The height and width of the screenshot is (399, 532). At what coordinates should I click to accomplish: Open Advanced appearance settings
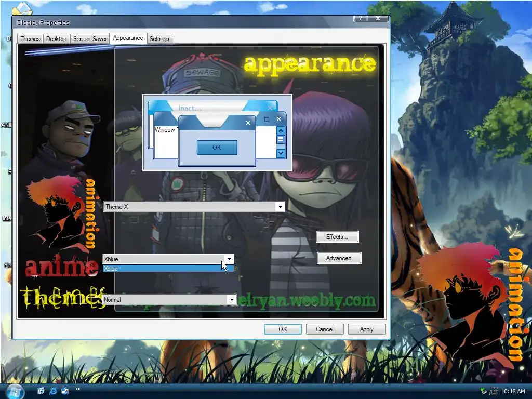(x=339, y=258)
